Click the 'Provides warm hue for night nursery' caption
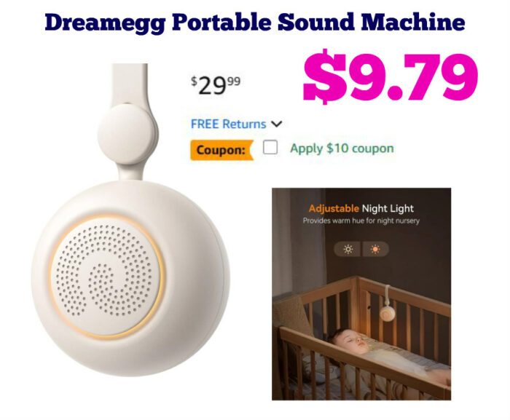 pos(361,221)
